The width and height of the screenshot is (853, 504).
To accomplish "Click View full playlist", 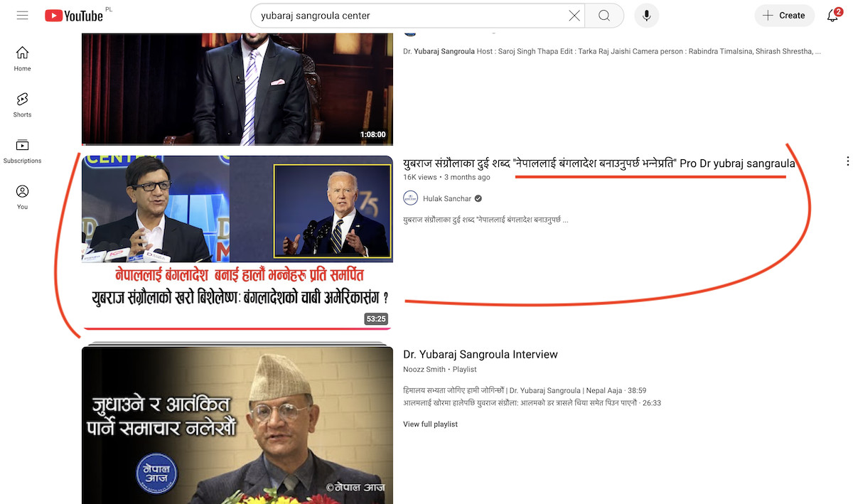I will point(430,424).
